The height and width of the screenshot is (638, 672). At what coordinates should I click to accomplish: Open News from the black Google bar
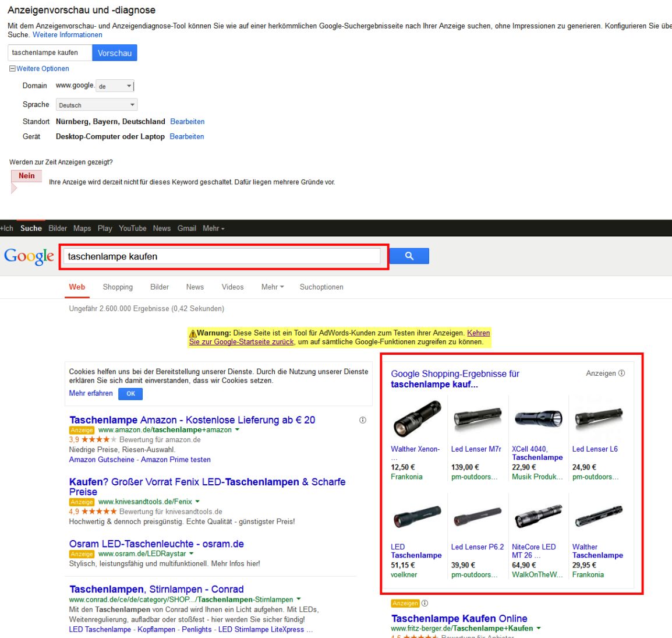point(162,228)
